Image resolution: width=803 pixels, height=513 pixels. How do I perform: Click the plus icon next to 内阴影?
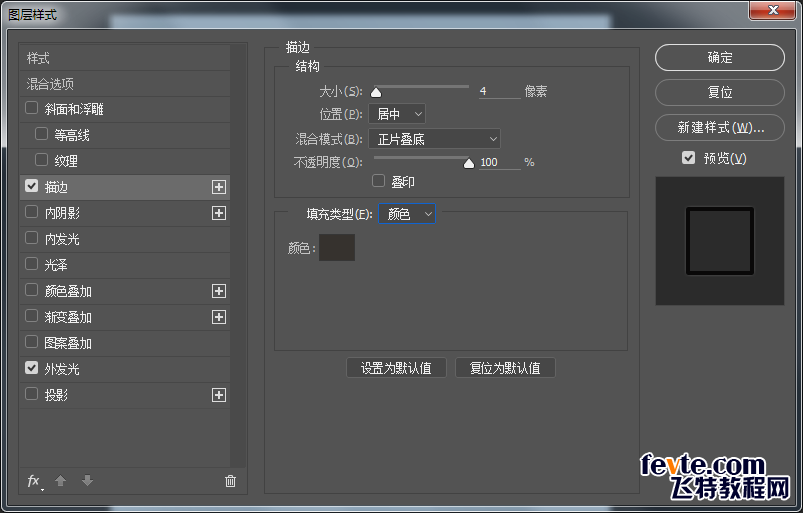(219, 213)
